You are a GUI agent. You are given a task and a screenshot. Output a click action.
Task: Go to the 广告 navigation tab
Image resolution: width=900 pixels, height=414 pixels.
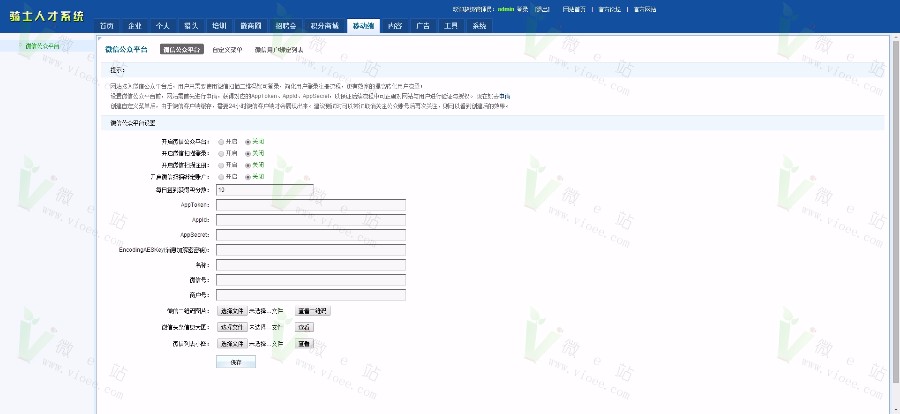tap(423, 26)
